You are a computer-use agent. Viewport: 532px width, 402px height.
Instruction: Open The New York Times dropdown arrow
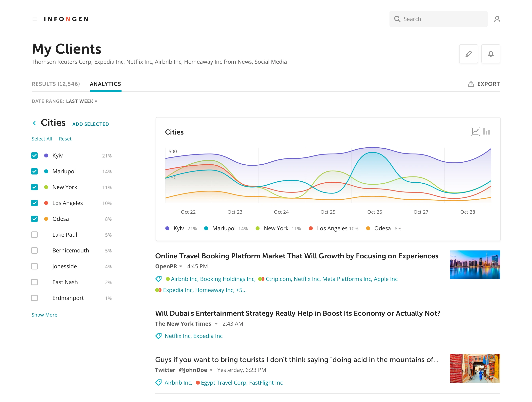[x=216, y=324]
